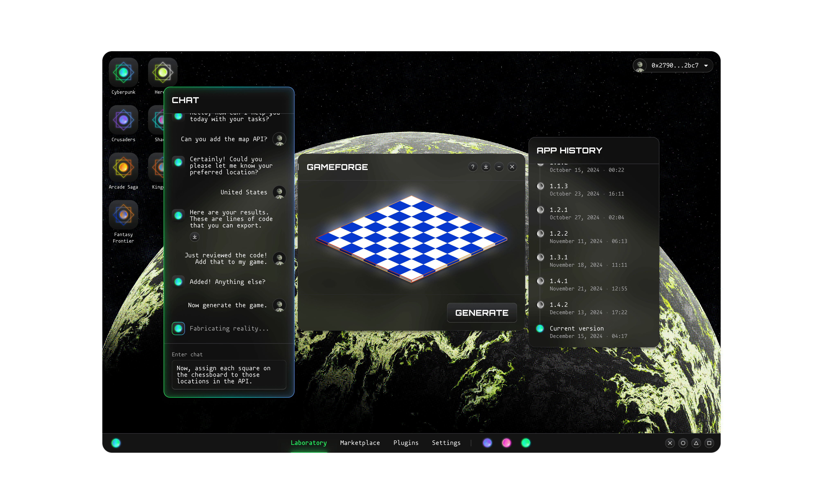Click the circle icon in bottom bar
Screen dimensions: 823x504
click(x=683, y=443)
